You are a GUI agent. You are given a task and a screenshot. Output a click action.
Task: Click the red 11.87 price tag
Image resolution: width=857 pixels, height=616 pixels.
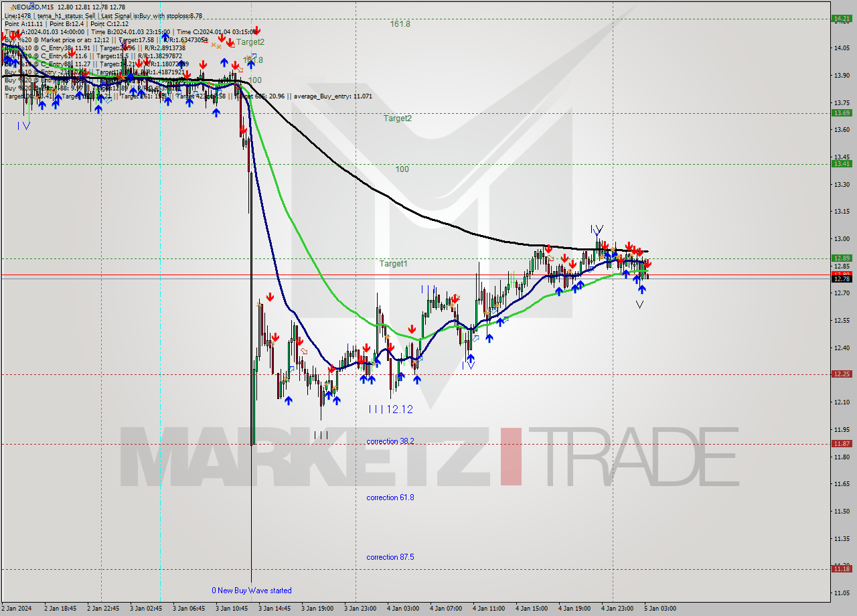841,444
